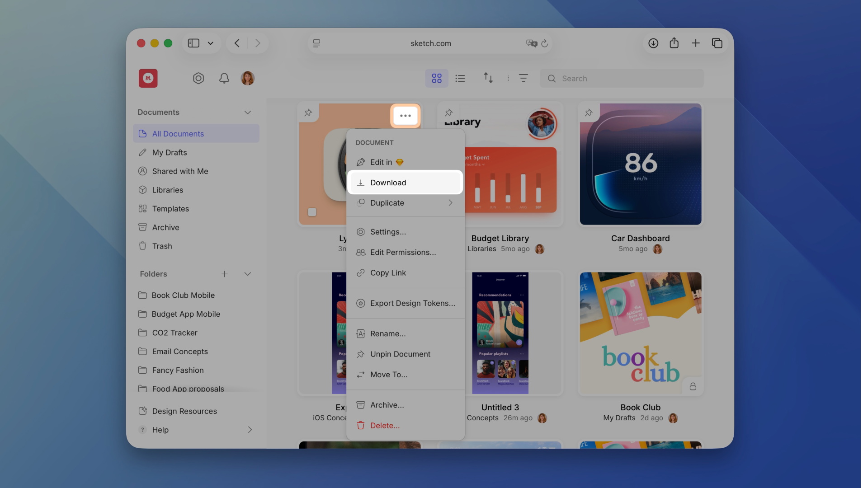Click the Budget Library title

click(500, 238)
